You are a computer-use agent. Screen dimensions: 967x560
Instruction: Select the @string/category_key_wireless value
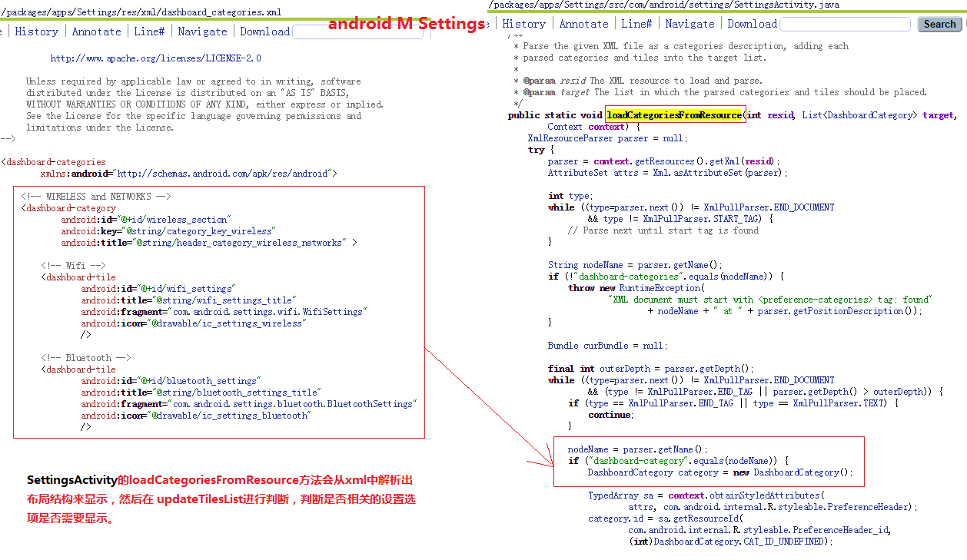[200, 231]
